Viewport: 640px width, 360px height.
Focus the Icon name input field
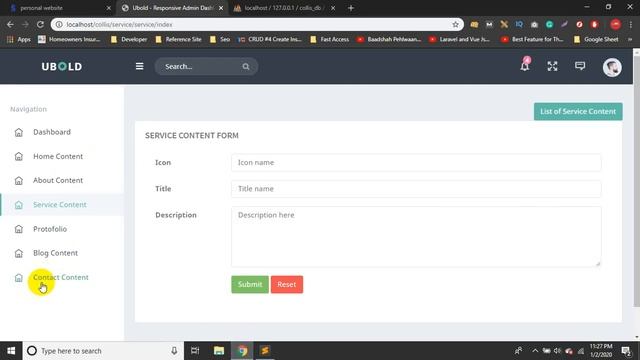tap(416, 162)
